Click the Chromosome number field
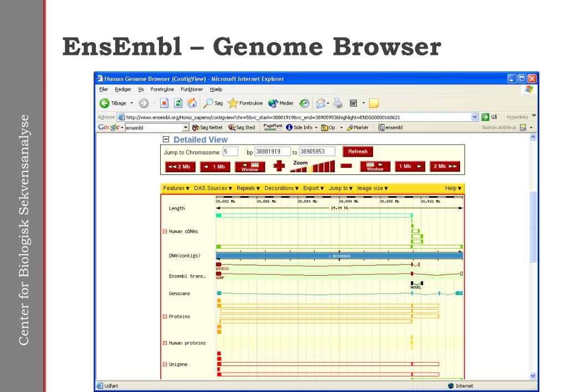Screen dimensions: 567x392 (231, 151)
